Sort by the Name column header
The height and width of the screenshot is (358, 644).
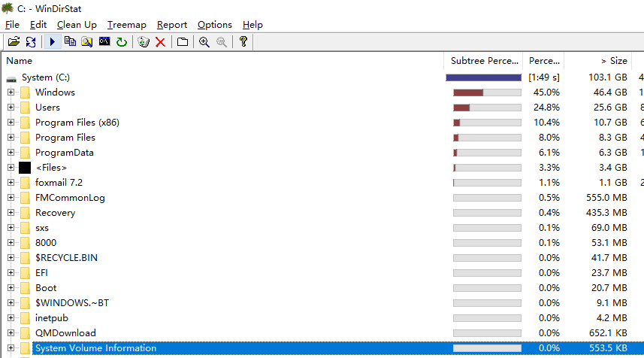(223, 61)
